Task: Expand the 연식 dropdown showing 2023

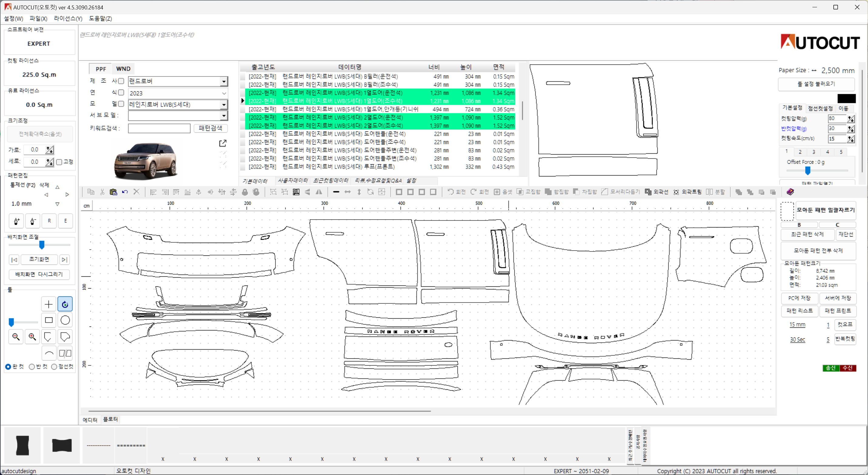Action: click(x=224, y=92)
